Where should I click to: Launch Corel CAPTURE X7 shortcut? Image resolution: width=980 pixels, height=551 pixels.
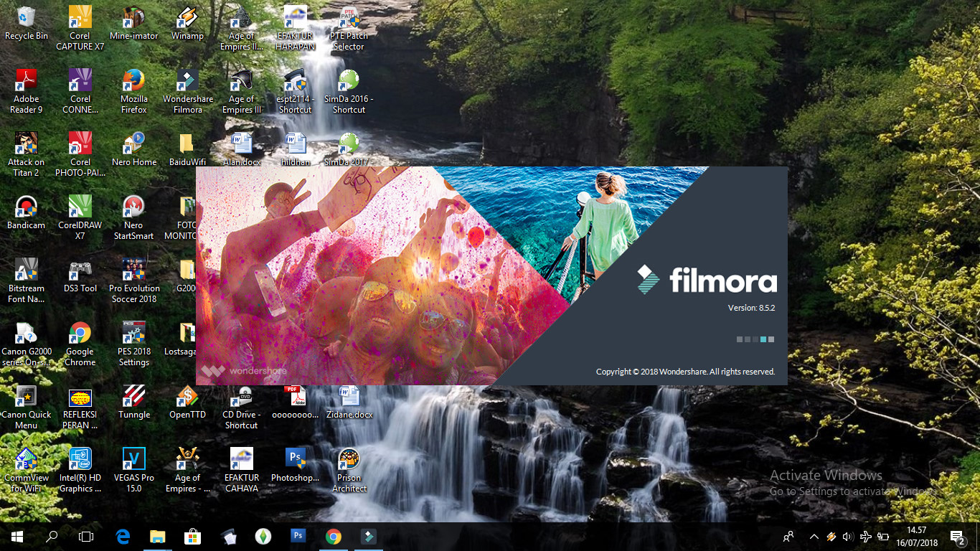(80, 29)
